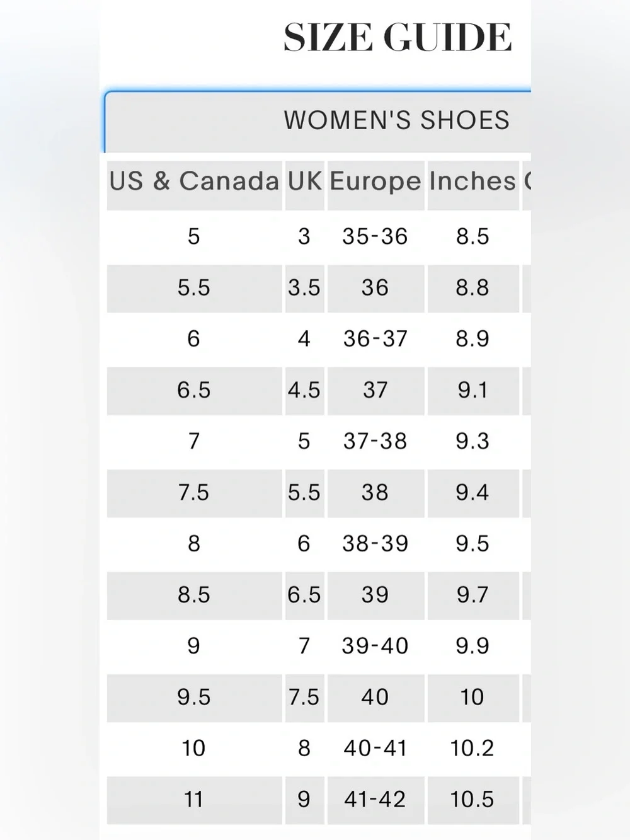Select US size 6.5 cell
Screen dimensions: 630x840
point(194,390)
